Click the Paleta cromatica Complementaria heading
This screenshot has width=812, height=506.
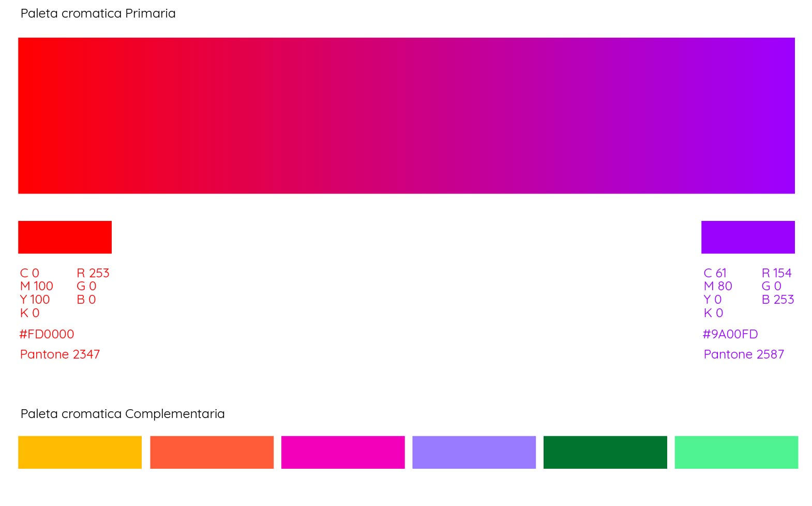123,414
